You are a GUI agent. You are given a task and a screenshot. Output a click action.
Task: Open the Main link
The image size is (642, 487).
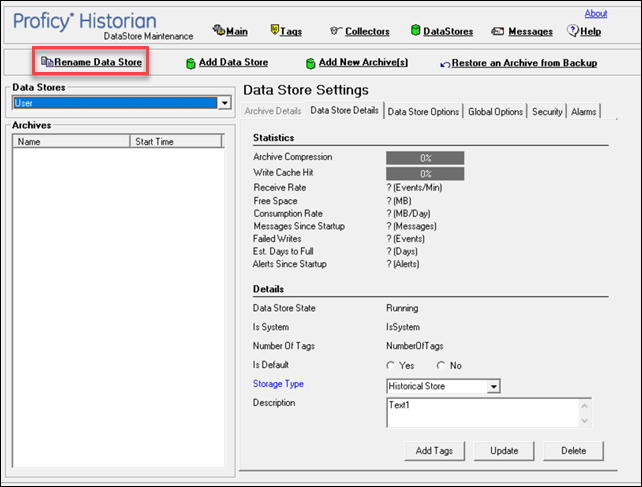[237, 32]
